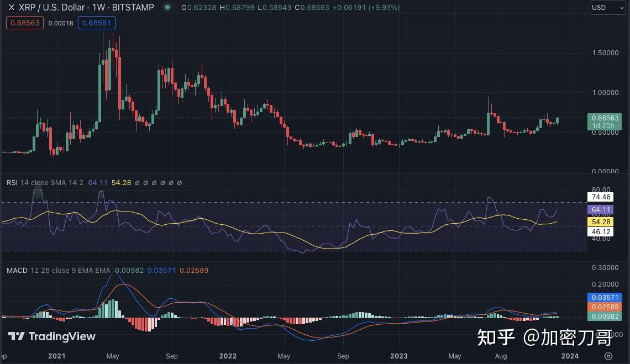Click the green market status dot
The width and height of the screenshot is (630, 364).
pyautogui.click(x=166, y=8)
